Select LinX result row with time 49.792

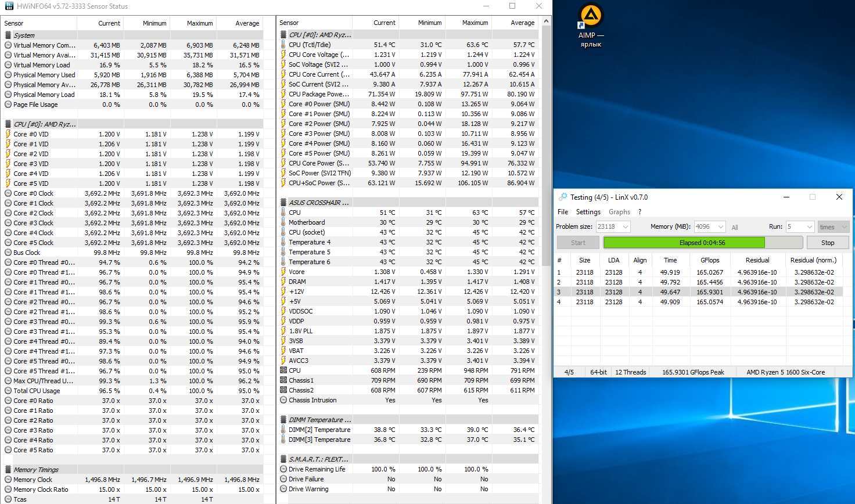[699, 282]
